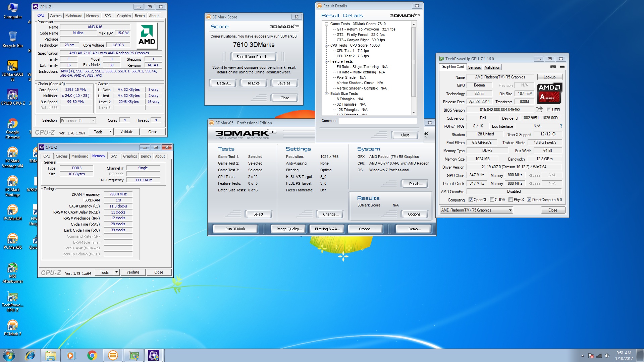Select GT2 - Firefly Forest result row
644x362 pixels.
361,35
